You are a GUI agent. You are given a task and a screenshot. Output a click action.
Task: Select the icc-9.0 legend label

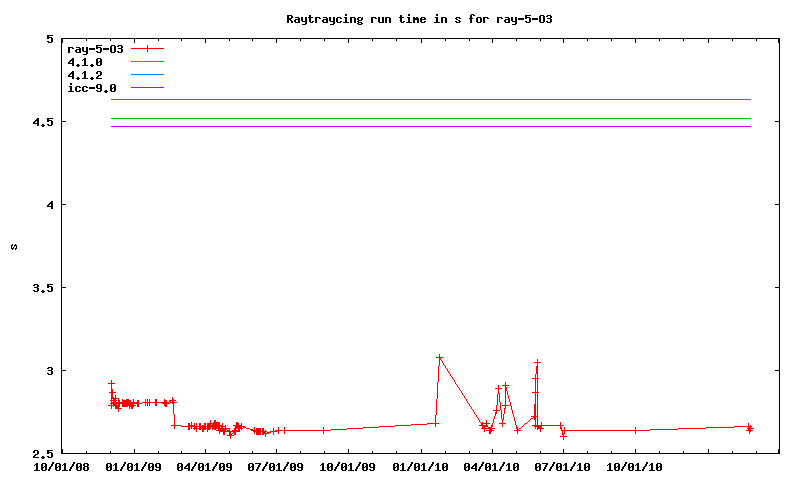point(91,88)
